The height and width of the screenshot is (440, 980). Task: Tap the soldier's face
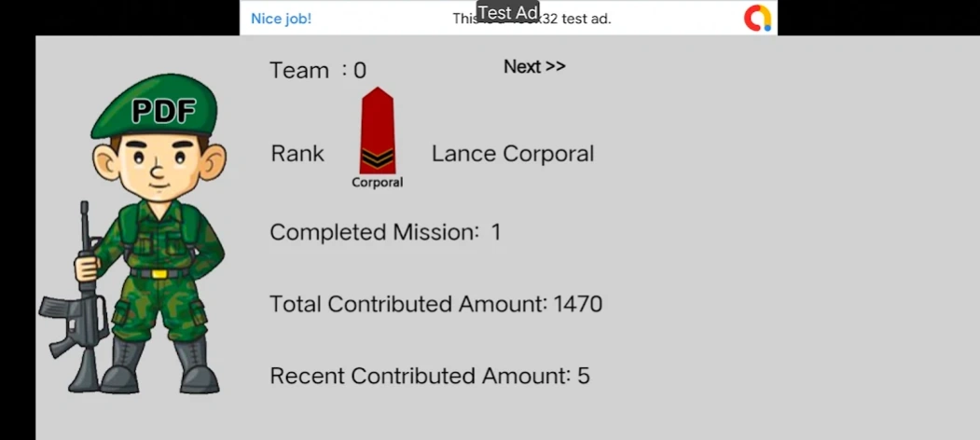(x=159, y=166)
